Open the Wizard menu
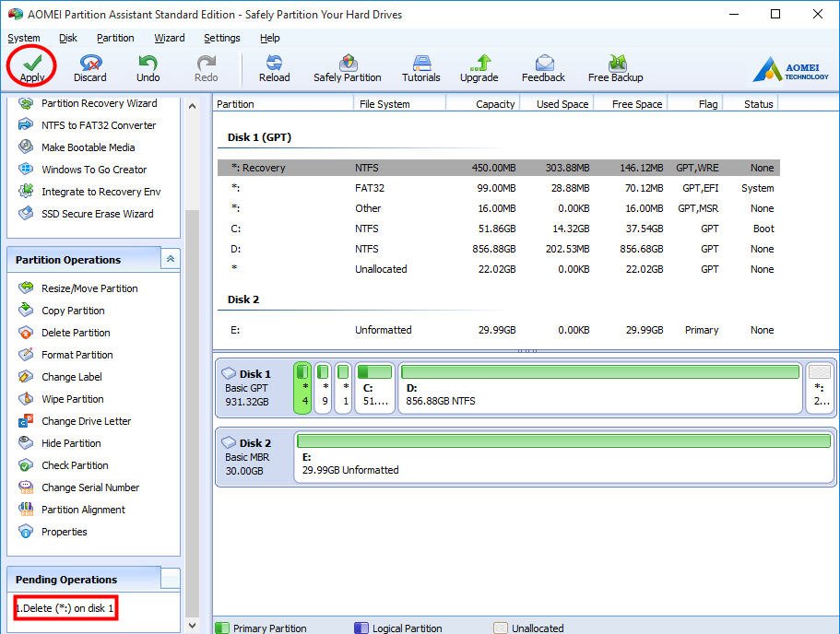This screenshot has height=634, width=840. coord(169,38)
